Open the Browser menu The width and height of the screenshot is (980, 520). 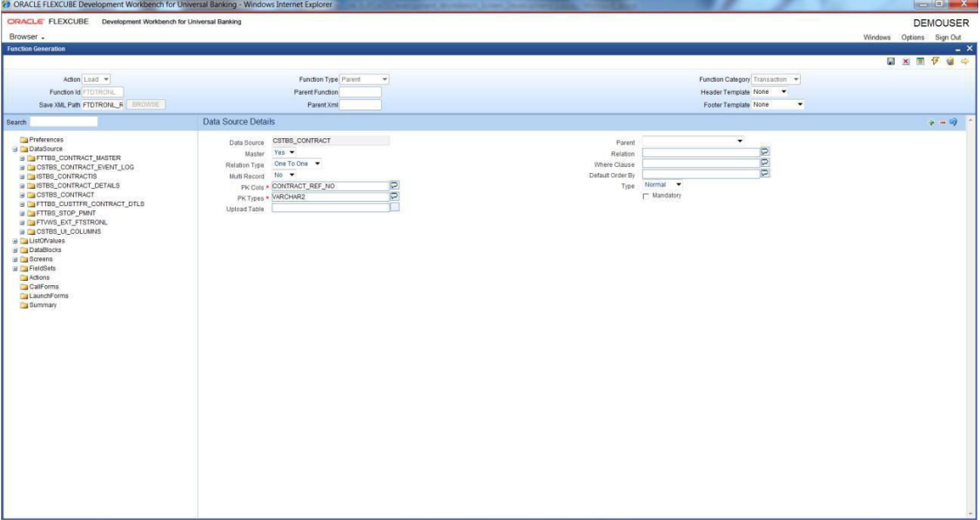pyautogui.click(x=27, y=37)
